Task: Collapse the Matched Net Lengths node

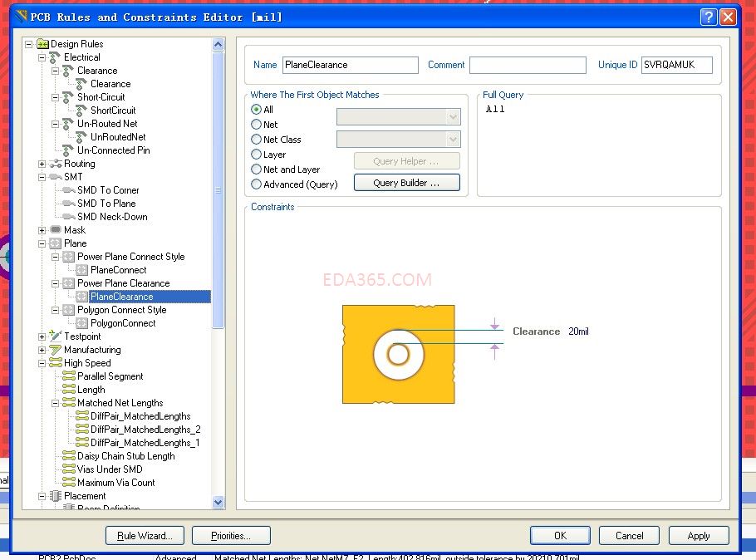Action: (x=56, y=403)
